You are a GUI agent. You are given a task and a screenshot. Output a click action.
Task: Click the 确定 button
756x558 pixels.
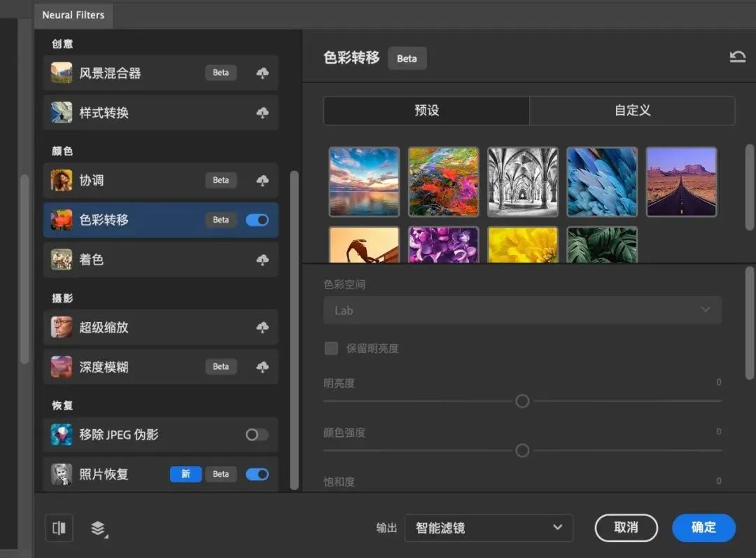703,528
